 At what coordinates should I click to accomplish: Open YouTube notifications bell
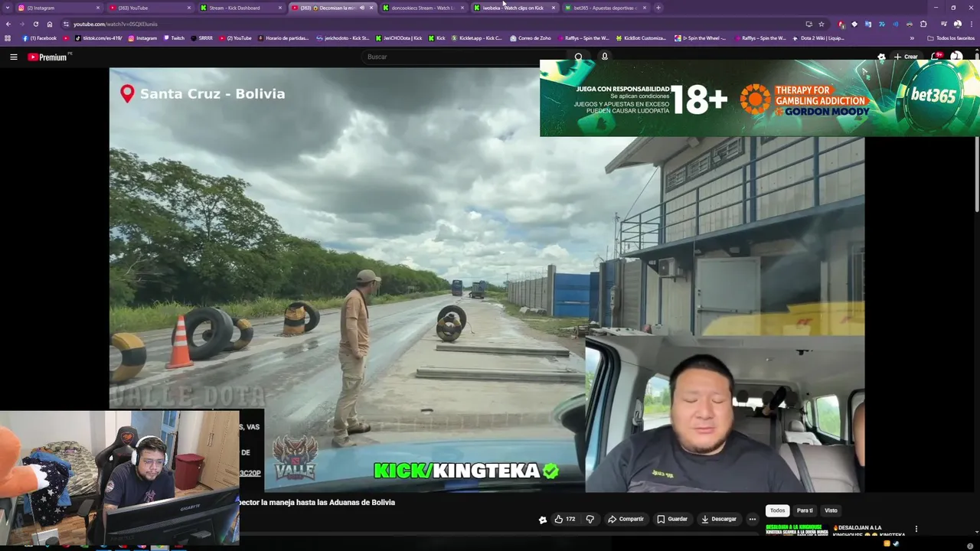pyautogui.click(x=936, y=57)
